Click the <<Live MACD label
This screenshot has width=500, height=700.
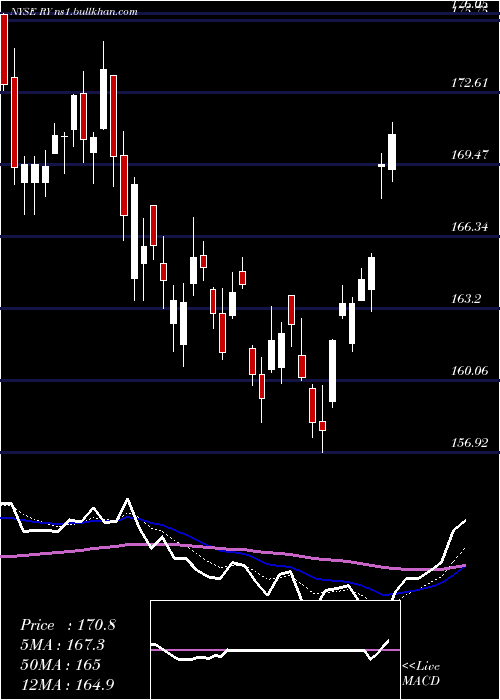pyautogui.click(x=421, y=673)
